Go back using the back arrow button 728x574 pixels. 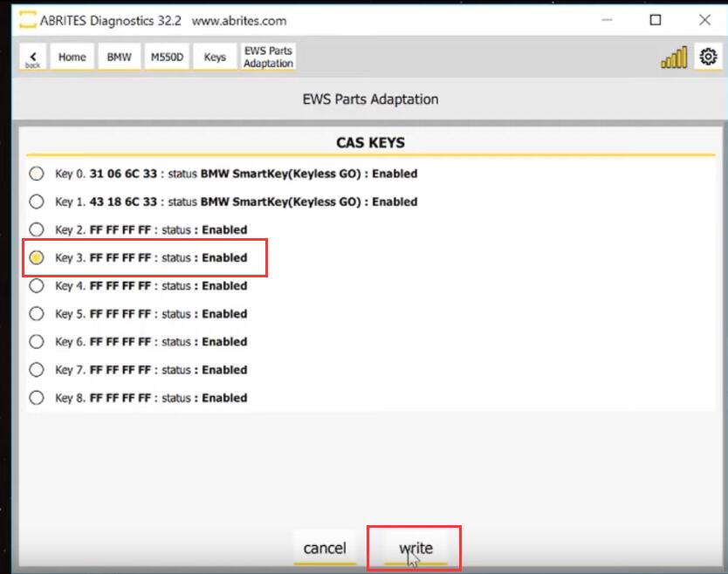point(32,58)
